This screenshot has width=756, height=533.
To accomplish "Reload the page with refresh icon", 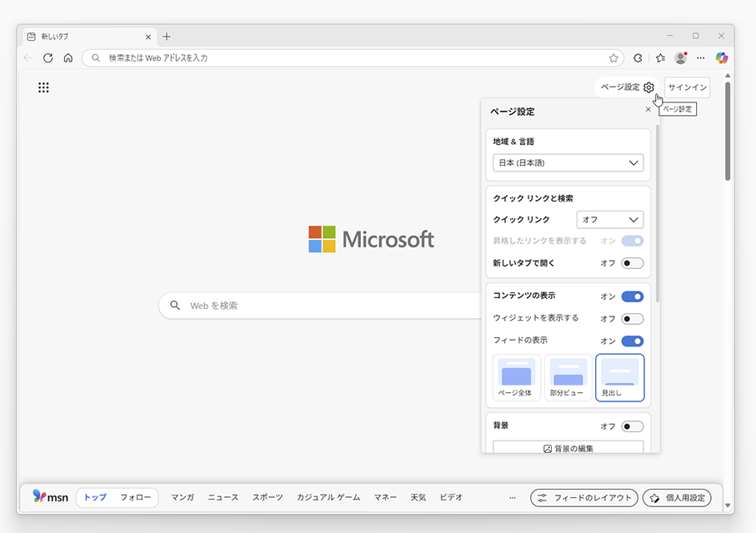I will pyautogui.click(x=48, y=57).
